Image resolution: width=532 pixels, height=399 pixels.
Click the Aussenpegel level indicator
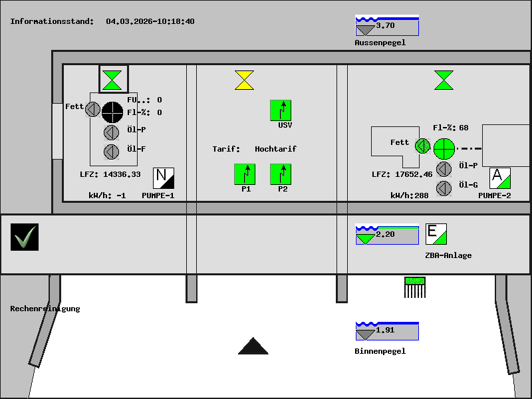(386, 25)
